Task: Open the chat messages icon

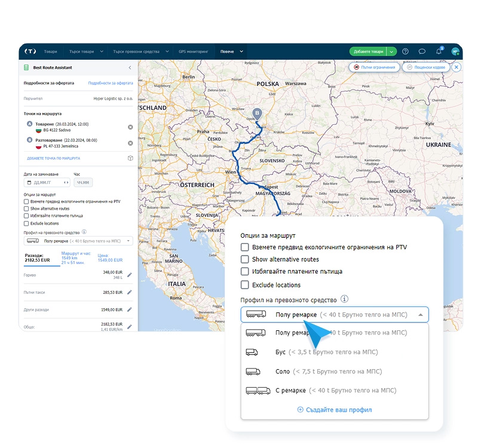Action: pyautogui.click(x=422, y=51)
